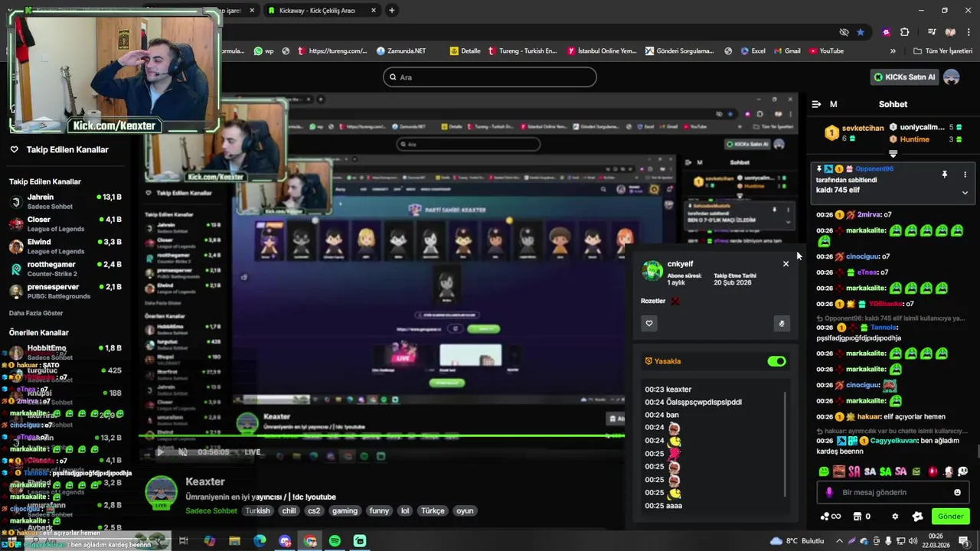The height and width of the screenshot is (551, 980).
Task: Open Gmail bookmark
Action: [x=787, y=51]
